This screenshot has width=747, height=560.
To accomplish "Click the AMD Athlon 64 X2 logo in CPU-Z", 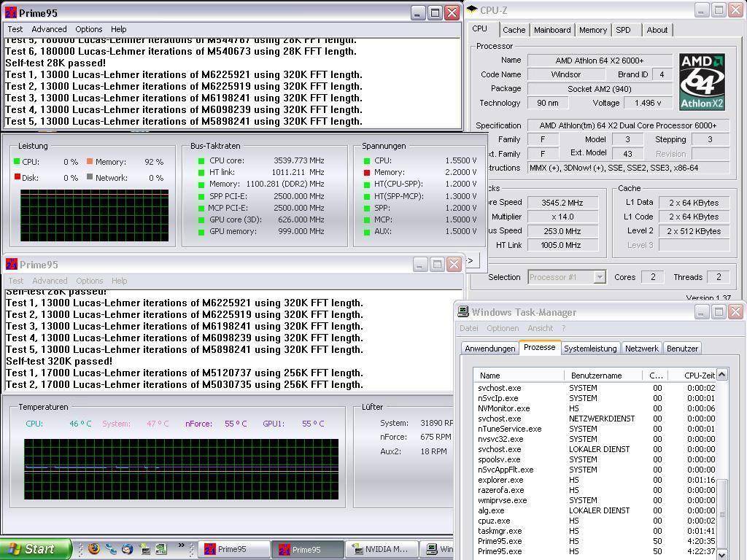I will 702,82.
